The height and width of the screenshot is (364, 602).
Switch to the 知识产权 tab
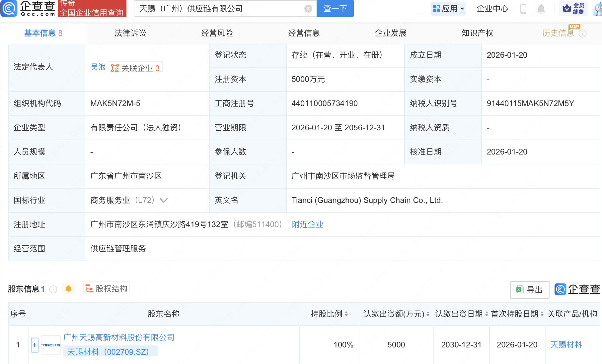point(477,33)
